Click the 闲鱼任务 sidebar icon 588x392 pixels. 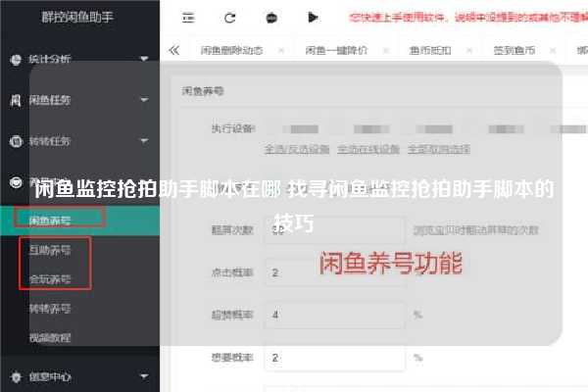(16, 100)
